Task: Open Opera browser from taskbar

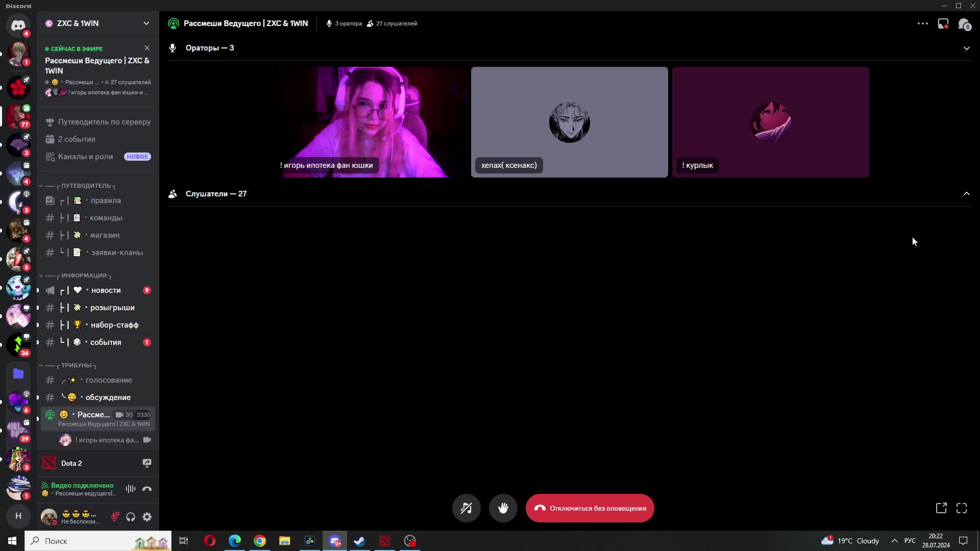Action: click(210, 541)
